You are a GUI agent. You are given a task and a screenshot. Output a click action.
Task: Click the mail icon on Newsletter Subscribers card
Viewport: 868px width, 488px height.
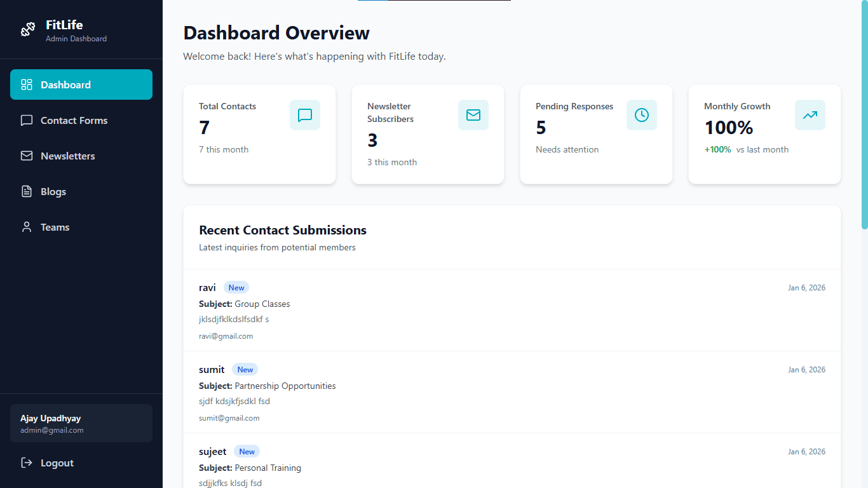click(473, 115)
